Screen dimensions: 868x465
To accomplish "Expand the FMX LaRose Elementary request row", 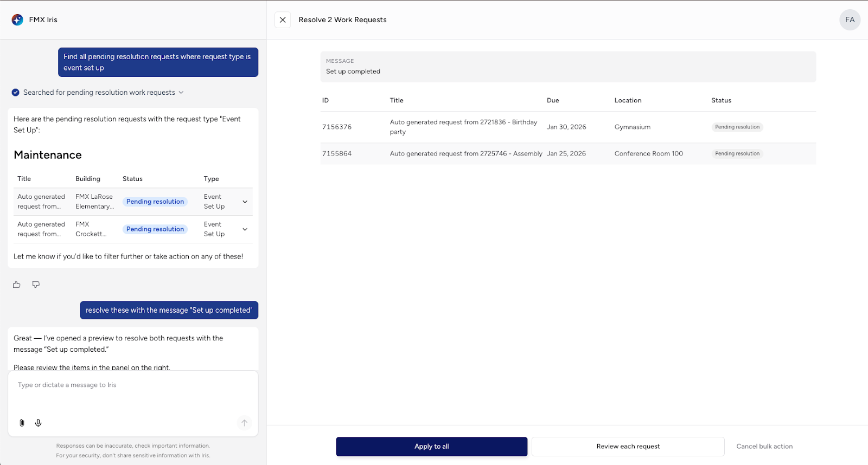I will pos(245,202).
